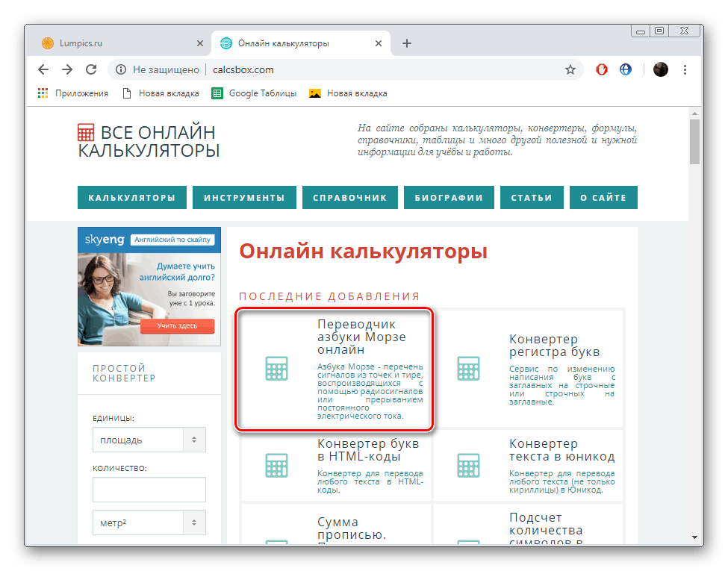This screenshot has height=571, width=728.
Task: Click the user profile avatar icon
Action: (x=661, y=69)
